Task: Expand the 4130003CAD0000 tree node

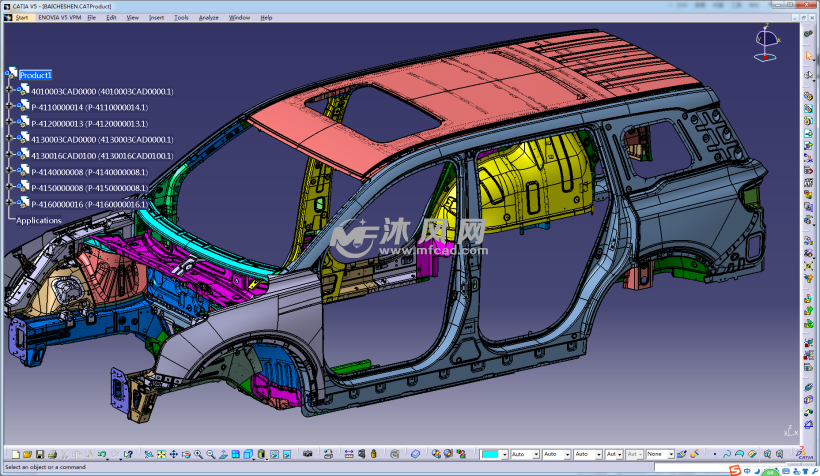Action: tap(9, 139)
